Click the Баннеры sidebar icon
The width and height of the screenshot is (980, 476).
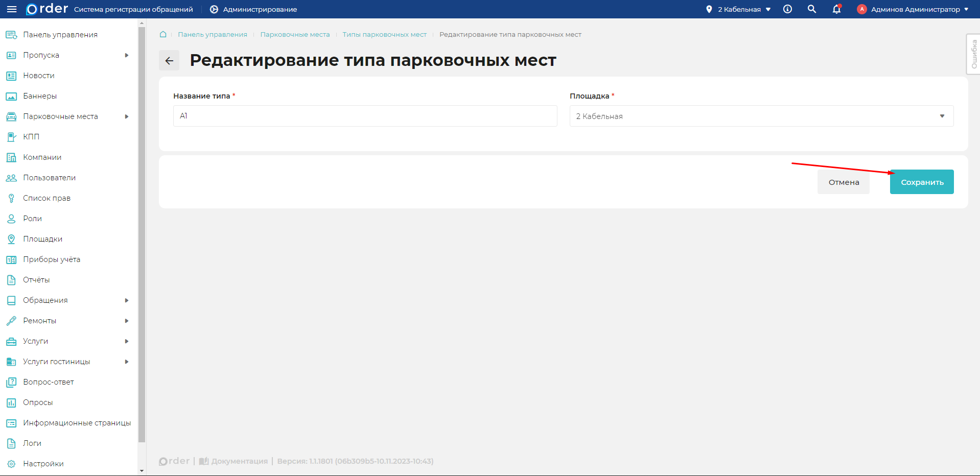click(11, 96)
